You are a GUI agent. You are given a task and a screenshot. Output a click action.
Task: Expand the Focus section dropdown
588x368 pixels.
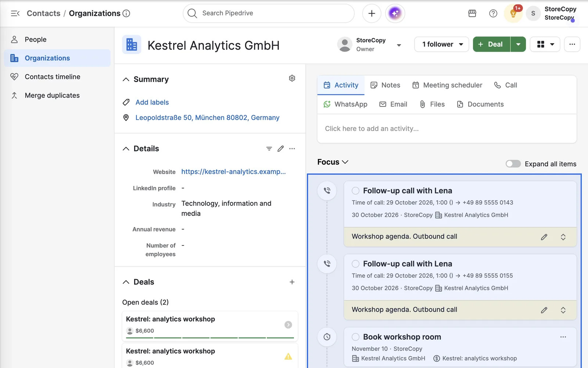tap(333, 162)
